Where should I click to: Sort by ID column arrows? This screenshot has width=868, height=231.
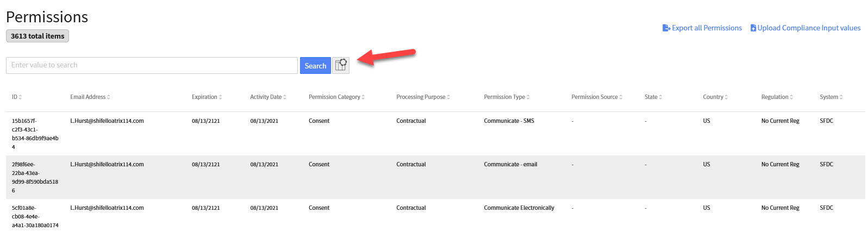(x=21, y=97)
